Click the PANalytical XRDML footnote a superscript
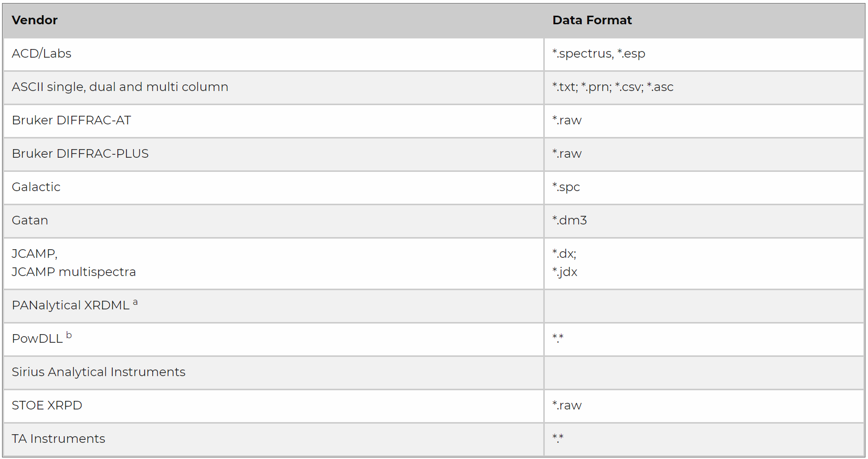The image size is (868, 459). pos(135,302)
